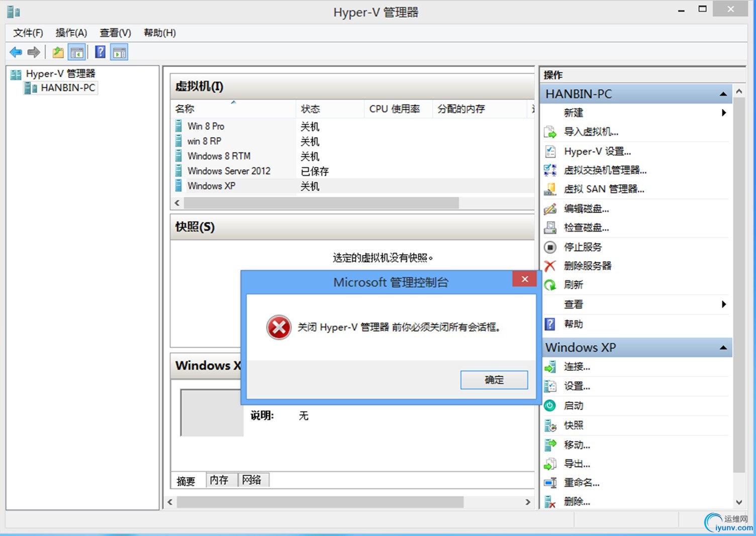The width and height of the screenshot is (756, 536).
Task: Switch to the 摘要 tab
Action: tap(186, 481)
